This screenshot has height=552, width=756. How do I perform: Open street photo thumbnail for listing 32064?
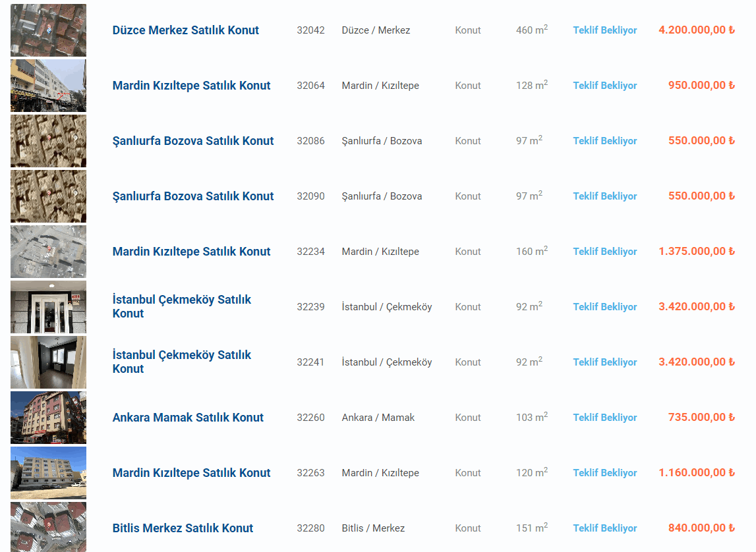pos(48,86)
